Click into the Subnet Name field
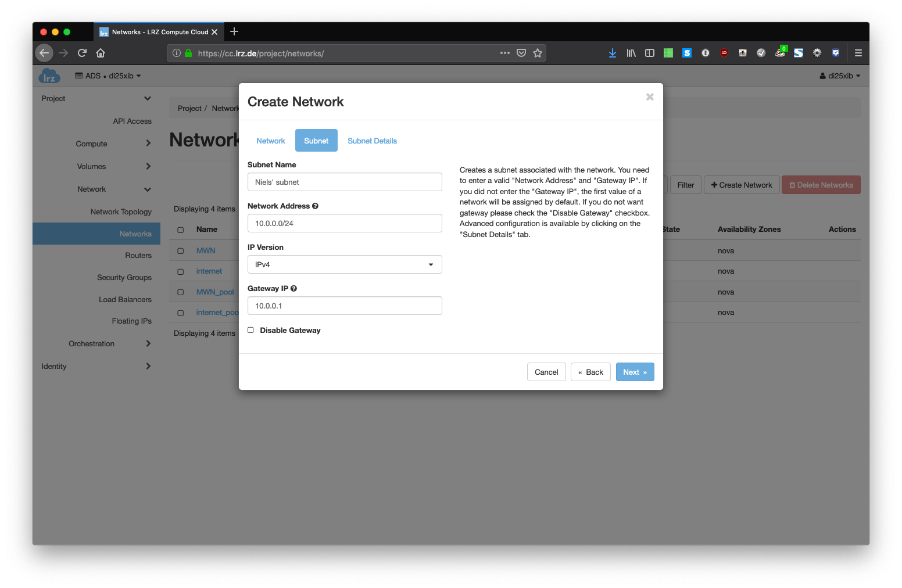This screenshot has height=588, width=902. click(x=345, y=182)
